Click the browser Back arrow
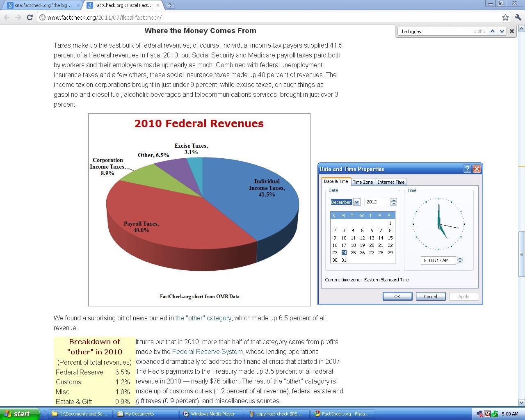The width and height of the screenshot is (525, 420). (x=7, y=17)
